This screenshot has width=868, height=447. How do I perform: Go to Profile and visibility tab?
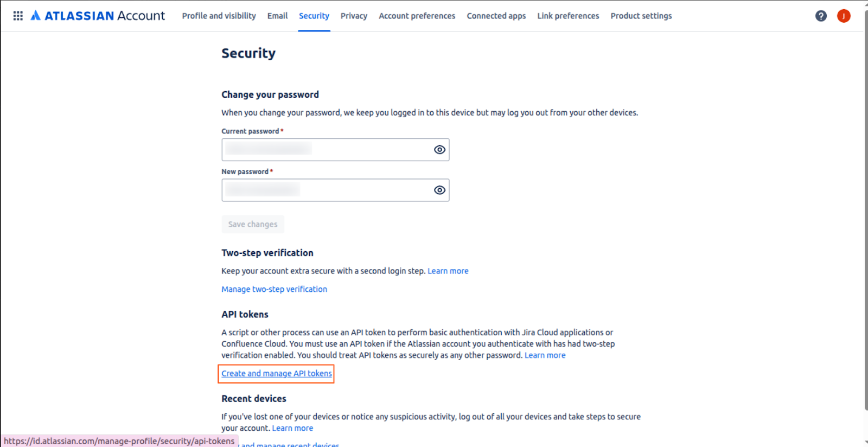[x=219, y=16]
